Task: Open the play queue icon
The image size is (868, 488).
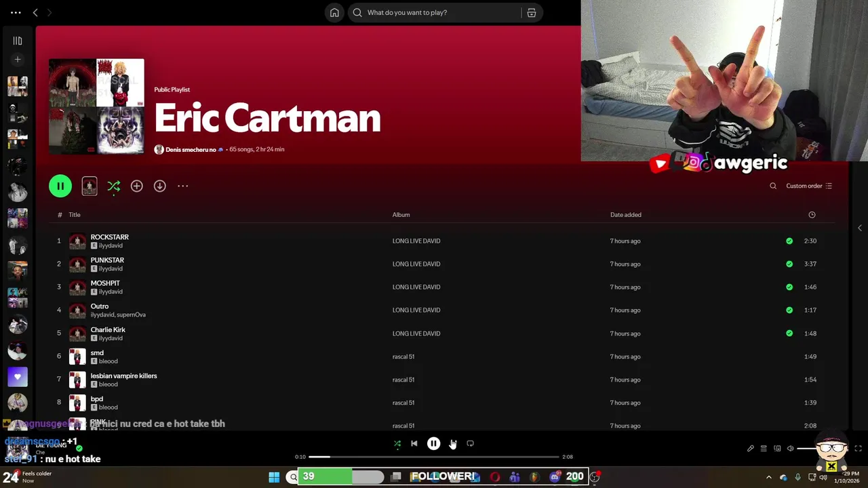Action: click(x=764, y=449)
